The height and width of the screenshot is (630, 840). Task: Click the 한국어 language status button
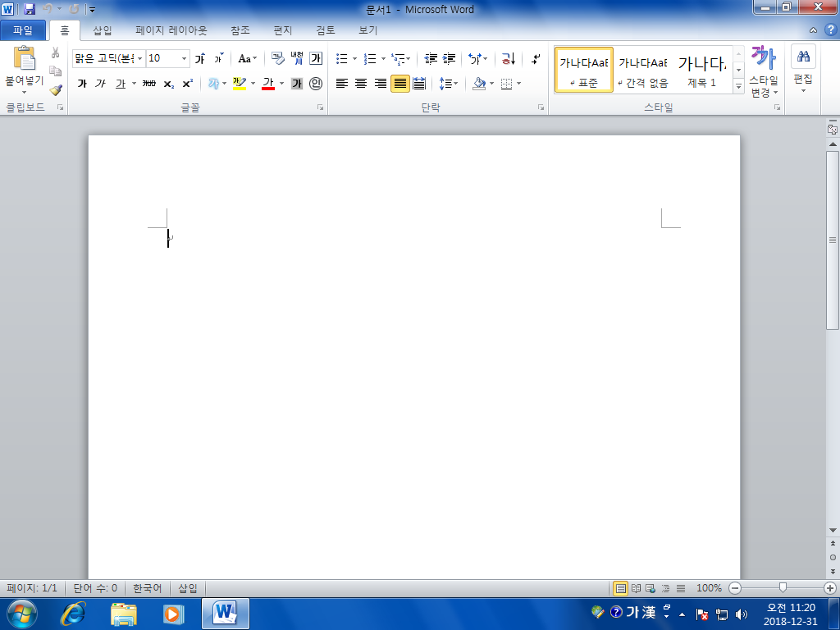(x=147, y=588)
